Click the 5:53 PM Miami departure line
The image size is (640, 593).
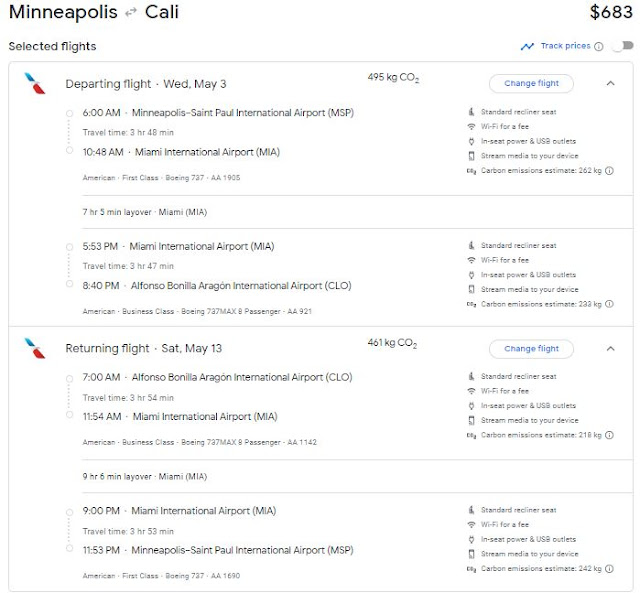click(x=178, y=247)
